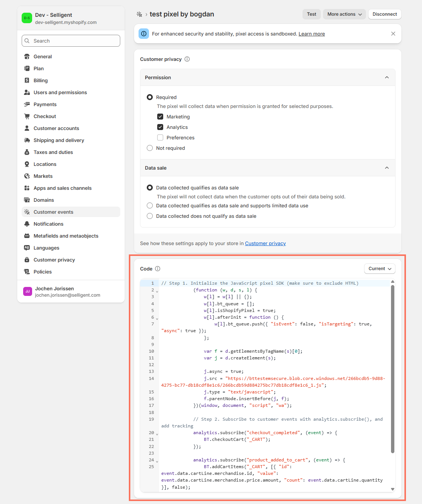Open the Current version dropdown
Image resolution: width=422 pixels, height=504 pixels.
click(x=379, y=269)
